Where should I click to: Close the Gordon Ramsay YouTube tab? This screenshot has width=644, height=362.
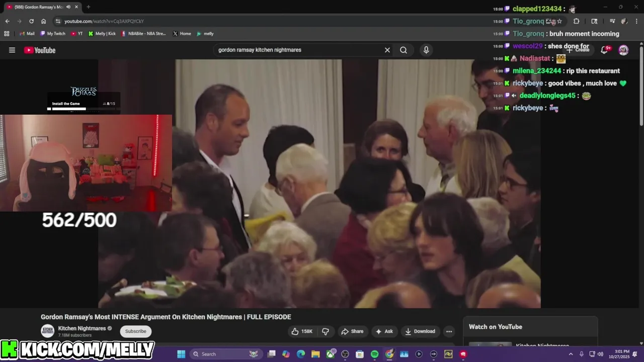(75, 7)
